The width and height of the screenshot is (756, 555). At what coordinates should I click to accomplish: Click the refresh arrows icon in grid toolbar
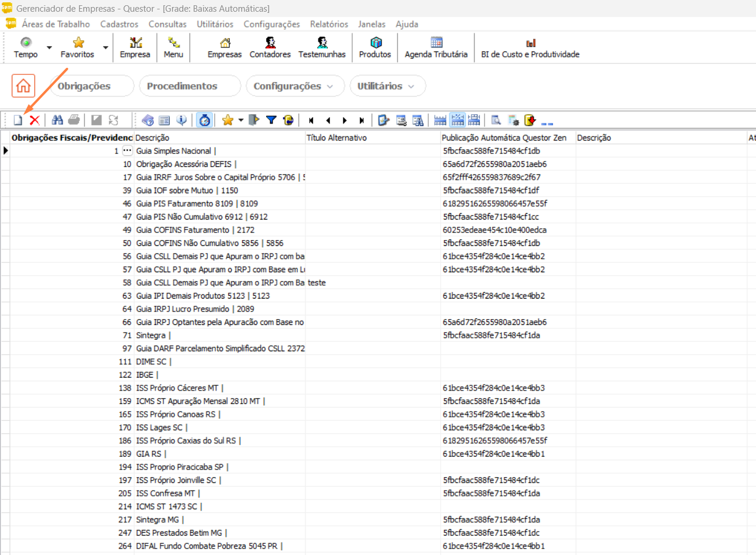point(114,120)
